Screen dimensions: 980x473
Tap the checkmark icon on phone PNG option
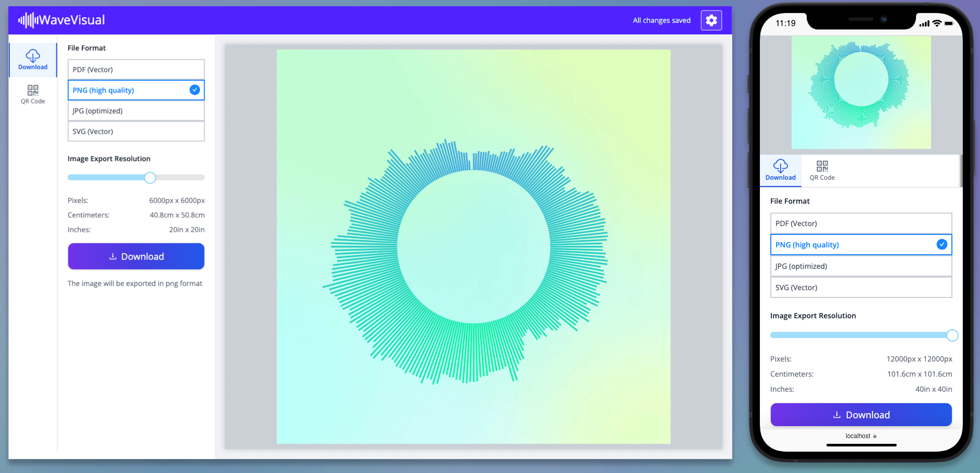(x=941, y=244)
